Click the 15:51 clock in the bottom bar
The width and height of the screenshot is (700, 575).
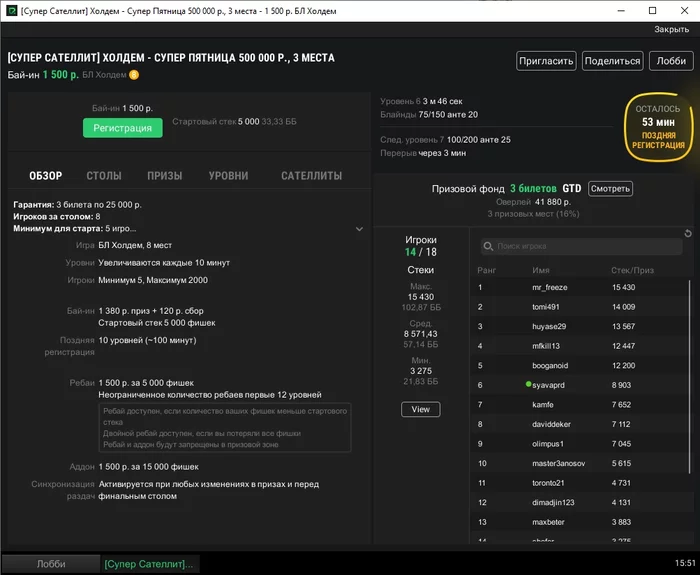pyautogui.click(x=685, y=563)
